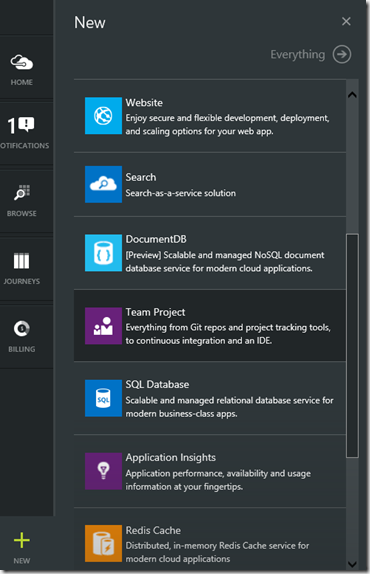Viewport: 370px width, 574px height.
Task: Open the Home cloud icon
Action: pos(22,62)
